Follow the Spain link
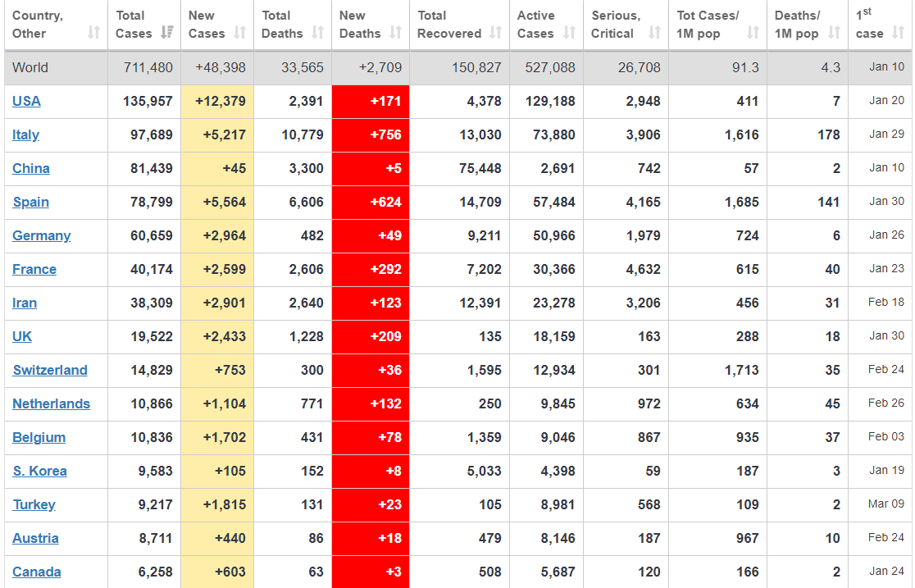 [x=30, y=202]
